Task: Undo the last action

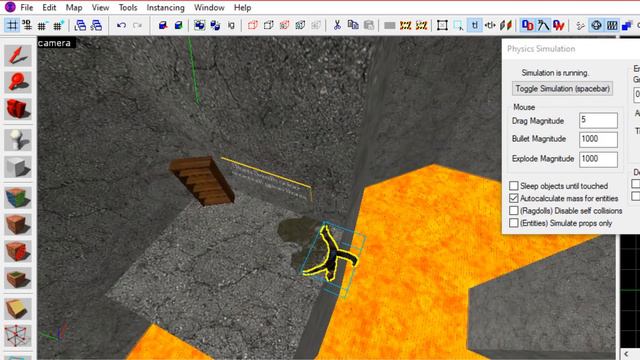Action: (121, 25)
